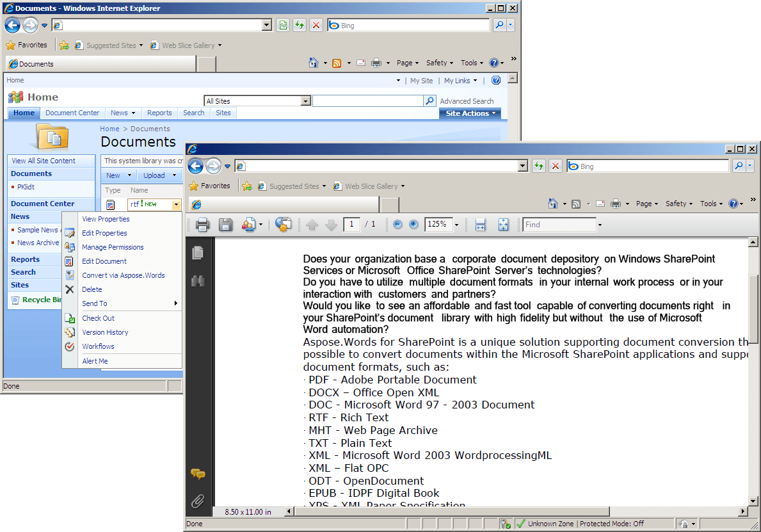761x532 pixels.
Task: Open PKlidt link in quick launch
Action: click(x=26, y=187)
